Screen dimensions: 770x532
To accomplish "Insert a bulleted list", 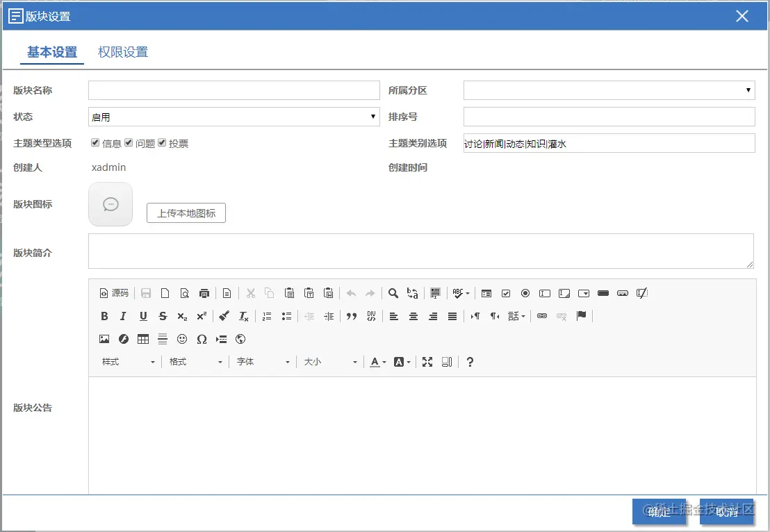I will click(286, 316).
